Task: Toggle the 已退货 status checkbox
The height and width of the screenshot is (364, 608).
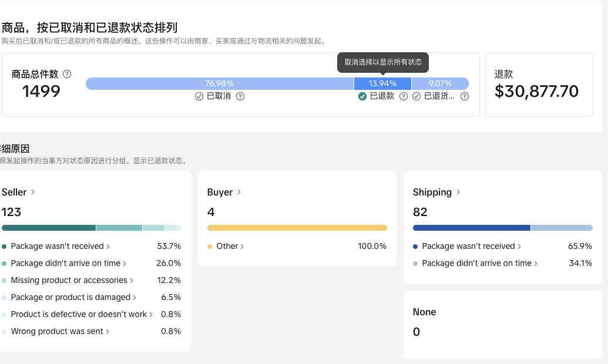Action: [416, 96]
